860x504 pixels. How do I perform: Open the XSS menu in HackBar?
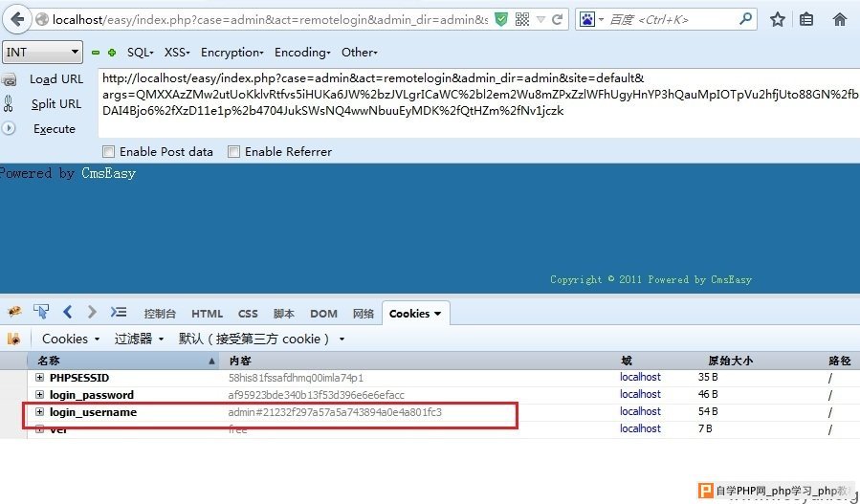(x=177, y=53)
